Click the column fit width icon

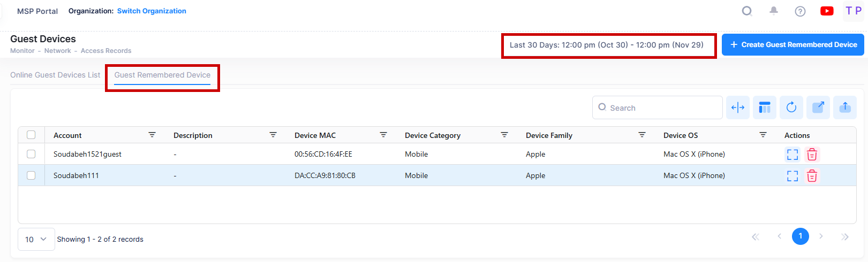pyautogui.click(x=737, y=108)
